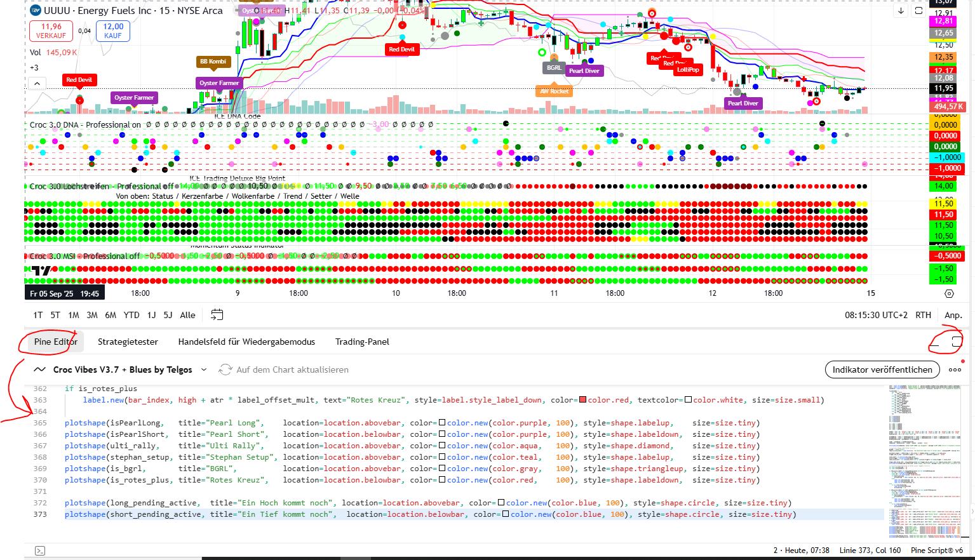
Task: Select the 1M time range
Action: pos(74,315)
